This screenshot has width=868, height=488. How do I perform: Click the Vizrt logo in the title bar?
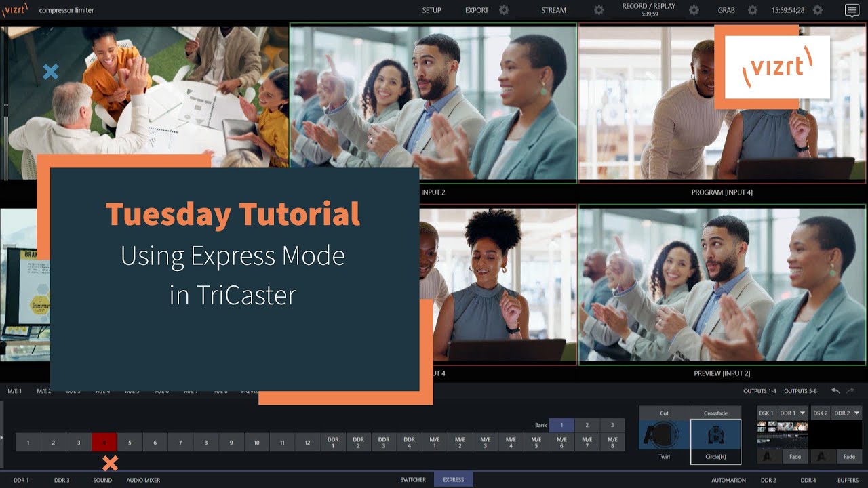15,10
